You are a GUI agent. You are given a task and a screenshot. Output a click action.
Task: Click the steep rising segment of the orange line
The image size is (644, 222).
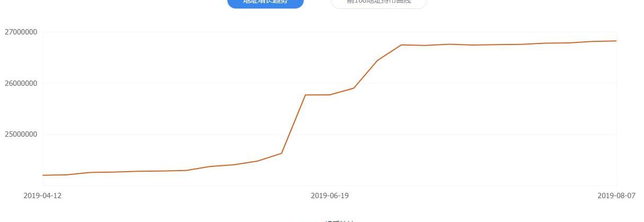click(x=293, y=125)
